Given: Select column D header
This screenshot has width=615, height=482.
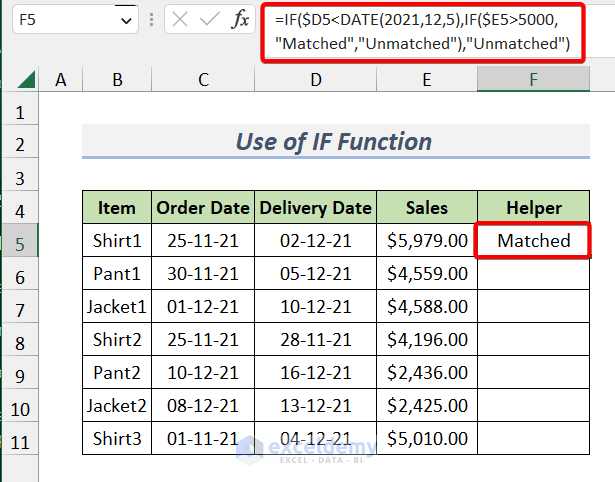Looking at the screenshot, I should click(316, 80).
